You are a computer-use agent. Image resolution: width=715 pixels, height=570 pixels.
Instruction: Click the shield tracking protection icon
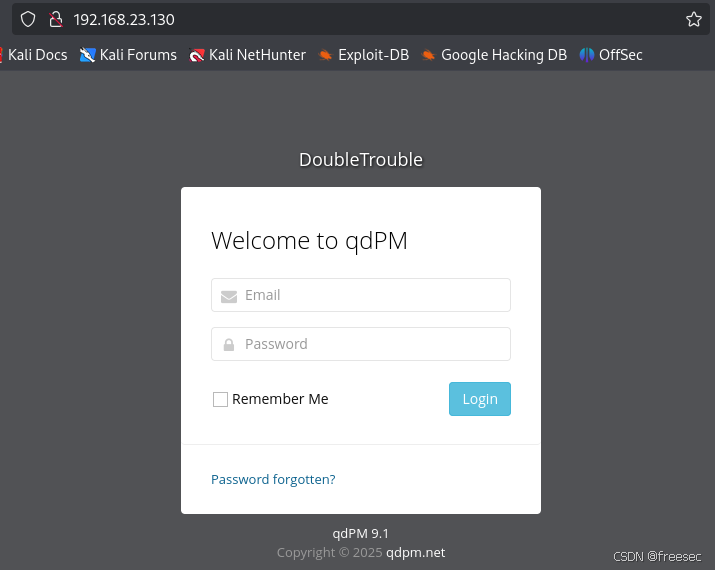pyautogui.click(x=28, y=19)
